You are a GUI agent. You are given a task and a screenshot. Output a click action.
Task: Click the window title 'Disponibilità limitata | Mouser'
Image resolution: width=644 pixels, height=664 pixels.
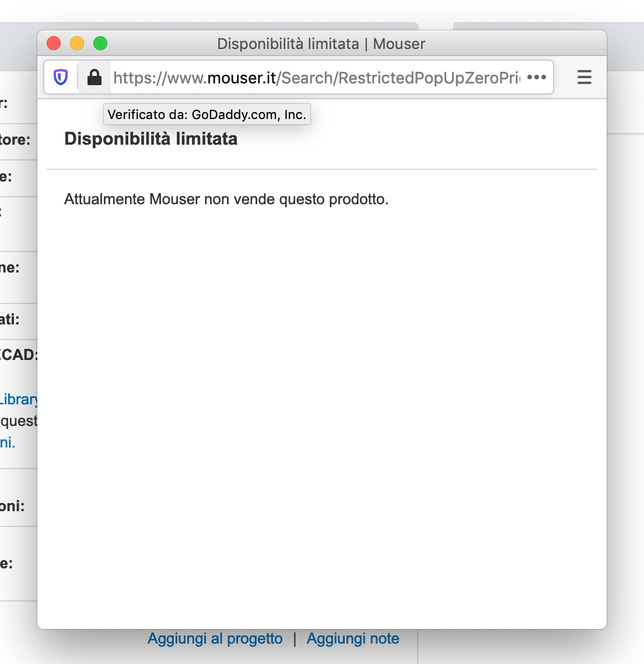pos(321,44)
